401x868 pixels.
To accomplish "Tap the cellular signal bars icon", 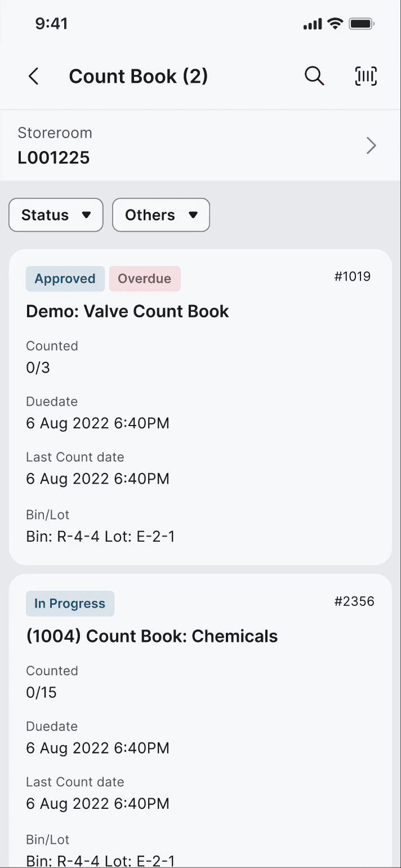I will 312,24.
